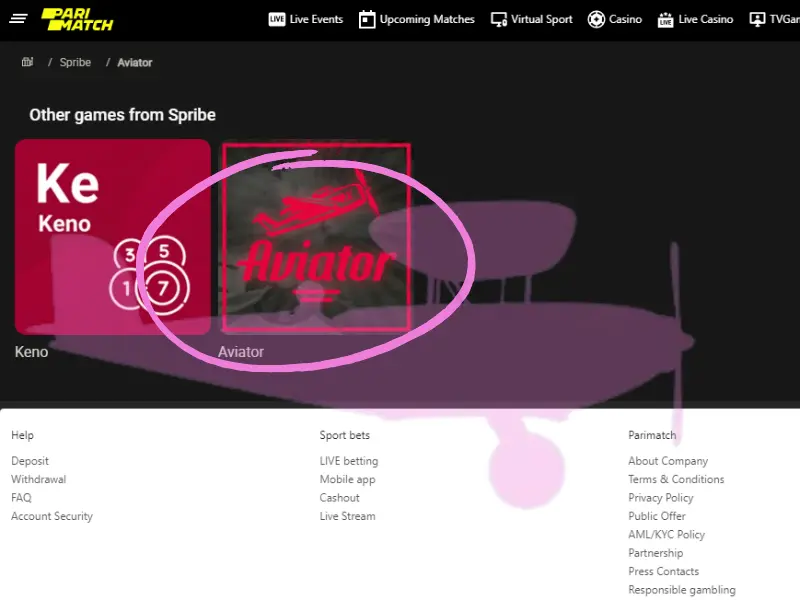
Task: Open the hamburger menu icon
Action: tap(18, 19)
